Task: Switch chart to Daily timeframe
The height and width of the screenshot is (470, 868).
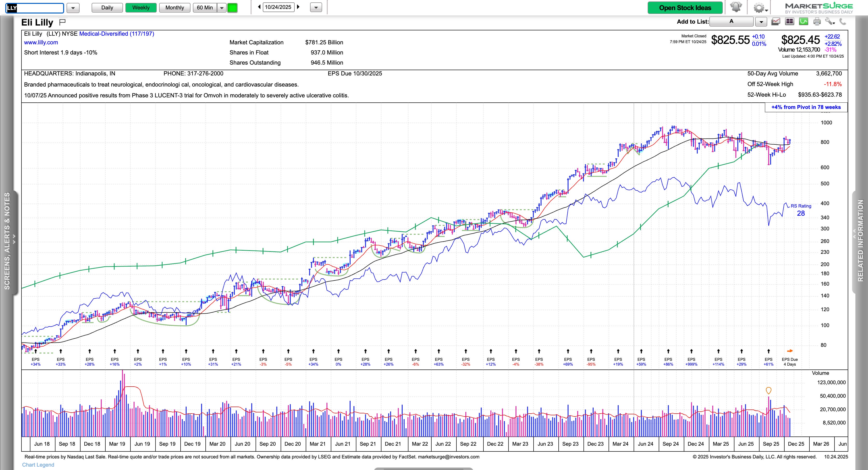Action: pyautogui.click(x=107, y=7)
